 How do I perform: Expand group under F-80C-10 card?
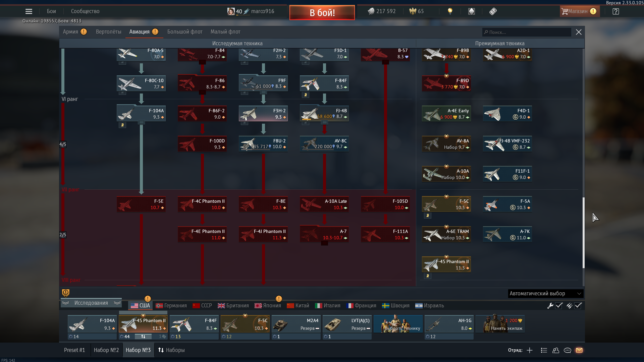(x=122, y=93)
